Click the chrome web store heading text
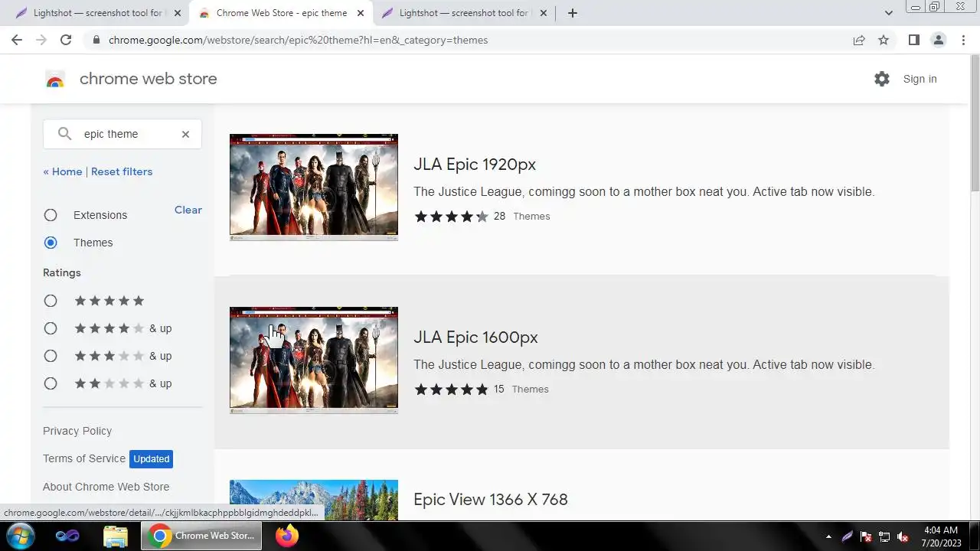 click(149, 79)
